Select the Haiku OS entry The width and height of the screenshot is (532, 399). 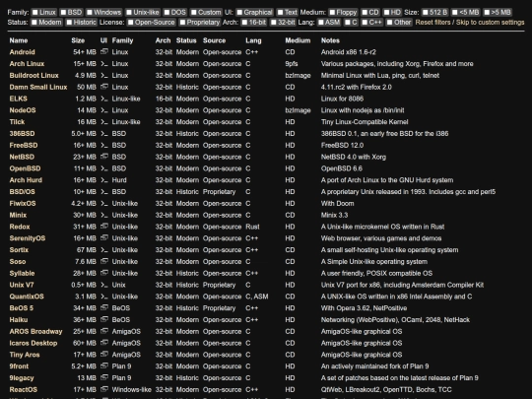pyautogui.click(x=19, y=320)
